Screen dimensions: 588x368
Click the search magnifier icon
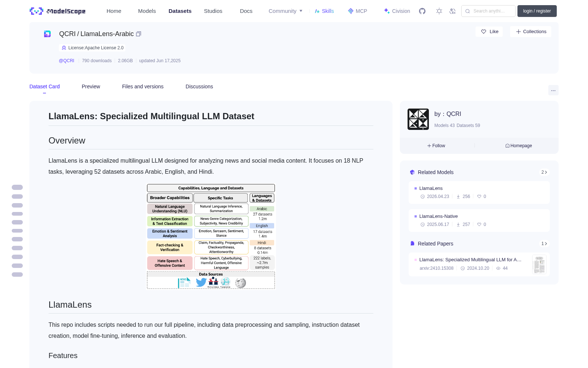pos(468,11)
